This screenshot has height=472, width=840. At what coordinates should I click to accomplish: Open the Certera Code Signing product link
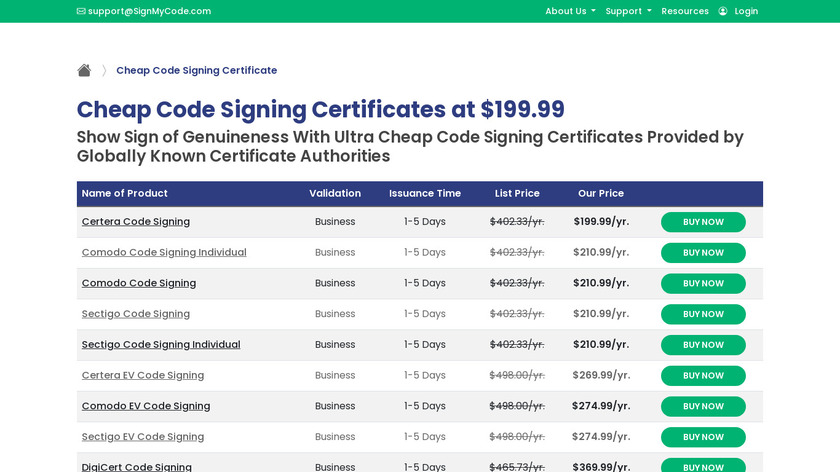coord(136,222)
